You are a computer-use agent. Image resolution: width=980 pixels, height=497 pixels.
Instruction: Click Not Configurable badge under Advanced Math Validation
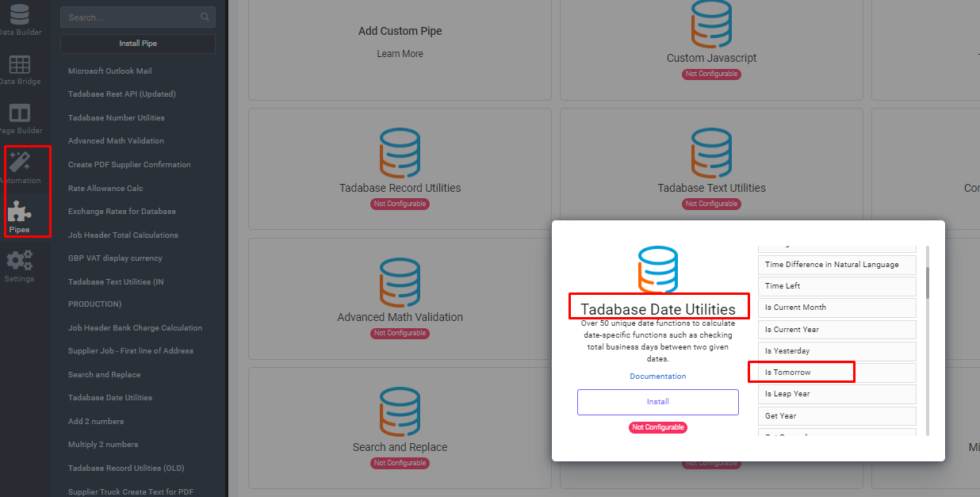coord(400,334)
